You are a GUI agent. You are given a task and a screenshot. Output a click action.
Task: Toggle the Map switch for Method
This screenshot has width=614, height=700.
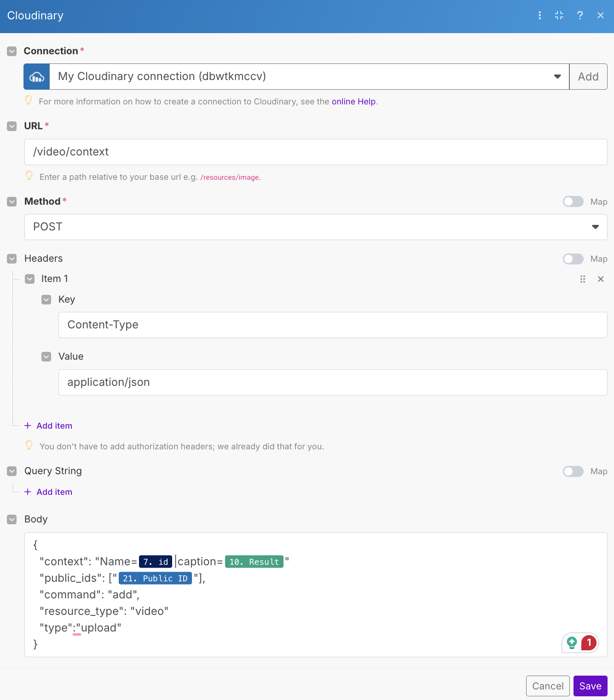(x=573, y=202)
